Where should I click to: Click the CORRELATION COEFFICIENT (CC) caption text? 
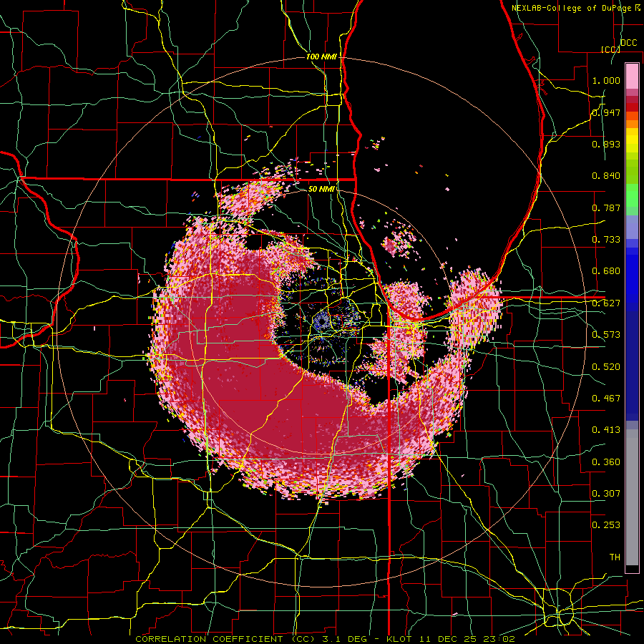click(x=225, y=639)
